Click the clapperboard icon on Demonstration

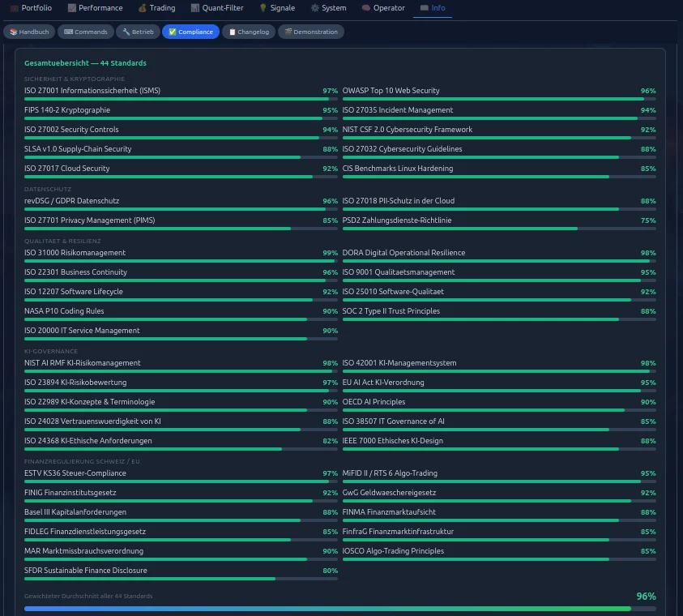pyautogui.click(x=288, y=32)
